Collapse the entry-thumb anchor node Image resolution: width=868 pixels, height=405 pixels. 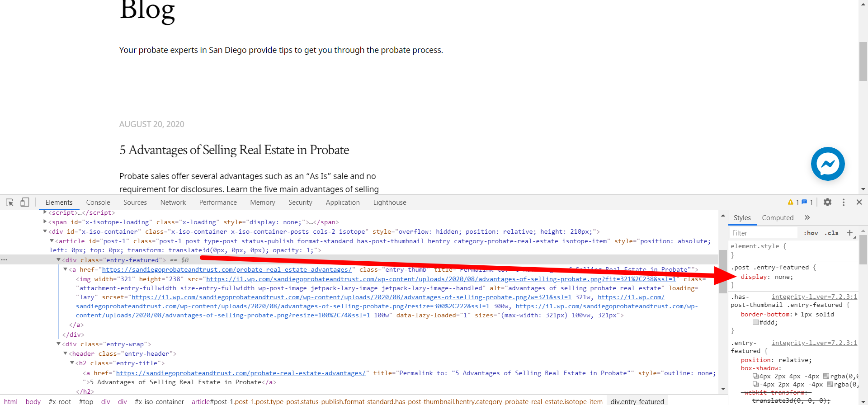66,269
